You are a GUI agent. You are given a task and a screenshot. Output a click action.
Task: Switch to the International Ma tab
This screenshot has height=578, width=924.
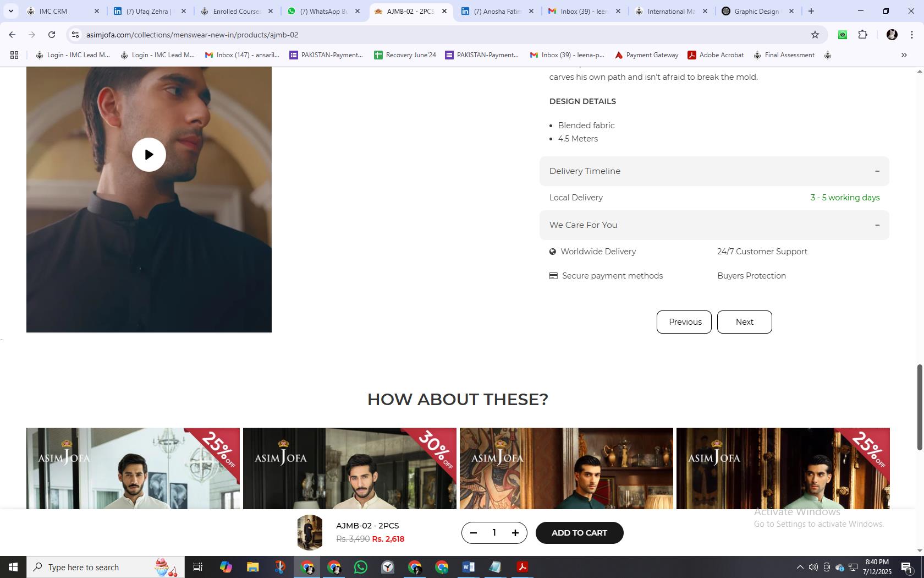pos(671,11)
